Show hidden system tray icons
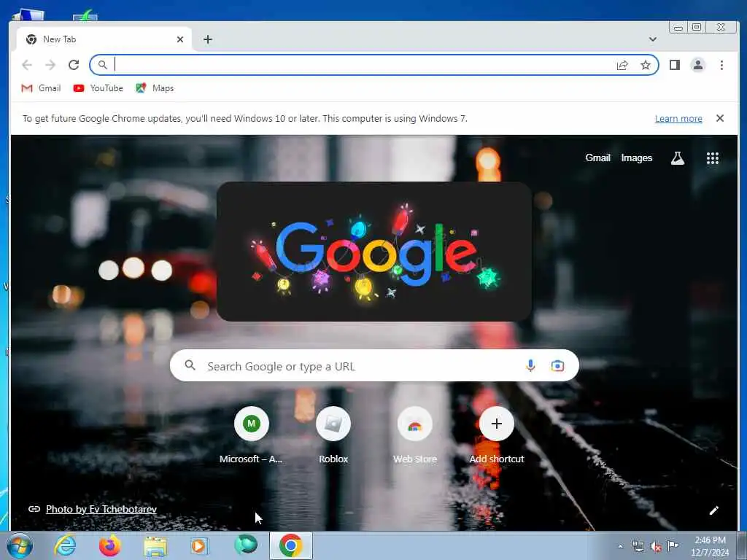747x560 pixels. 620,546
